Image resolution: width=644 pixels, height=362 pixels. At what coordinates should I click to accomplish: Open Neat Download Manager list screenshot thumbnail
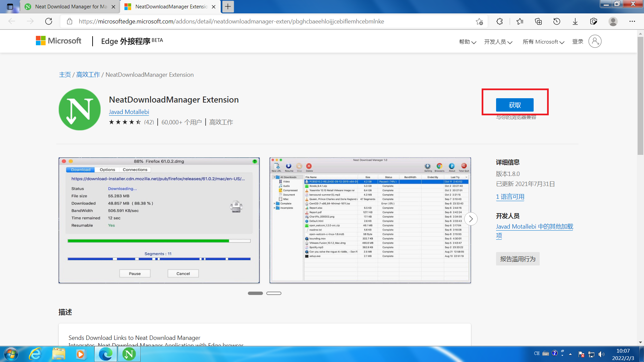pos(370,220)
